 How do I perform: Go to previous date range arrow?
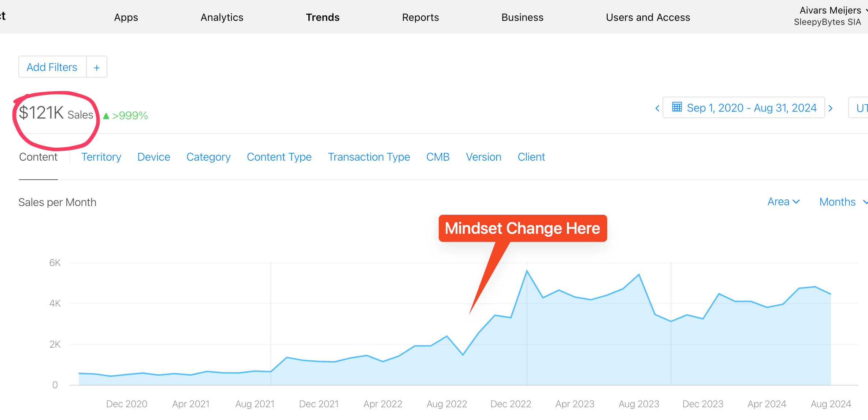[657, 108]
